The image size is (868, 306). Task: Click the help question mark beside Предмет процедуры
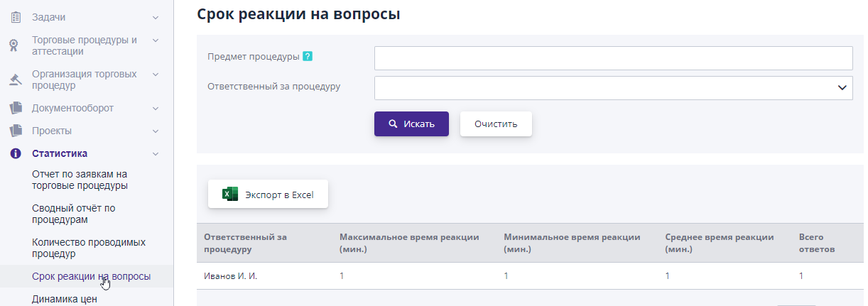[308, 57]
